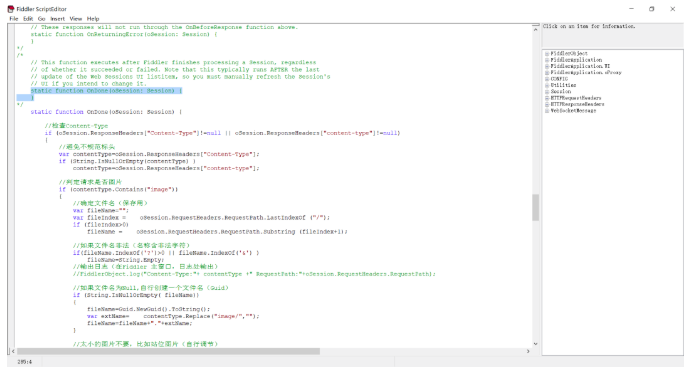Click the vertical scrollbar down arrow
This screenshot has height=370, width=686.
pyautogui.click(x=536, y=344)
